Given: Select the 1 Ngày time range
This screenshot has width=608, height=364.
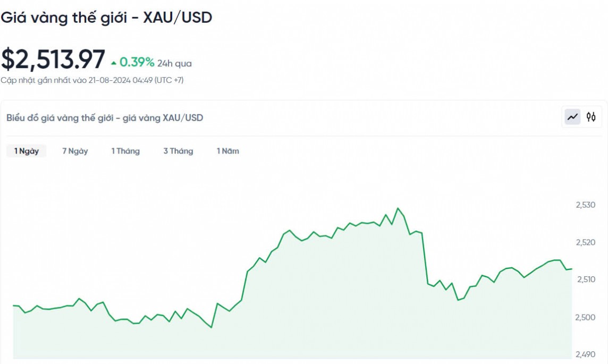Looking at the screenshot, I should coord(27,151).
